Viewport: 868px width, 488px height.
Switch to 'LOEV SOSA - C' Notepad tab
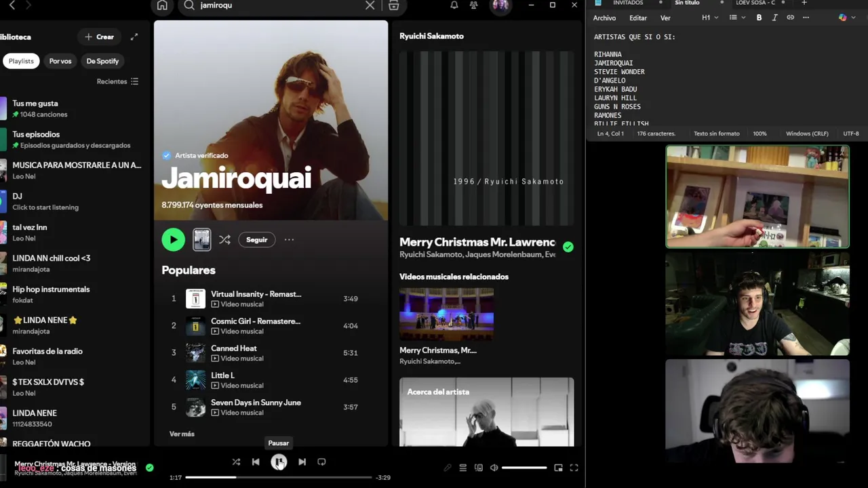tap(755, 3)
